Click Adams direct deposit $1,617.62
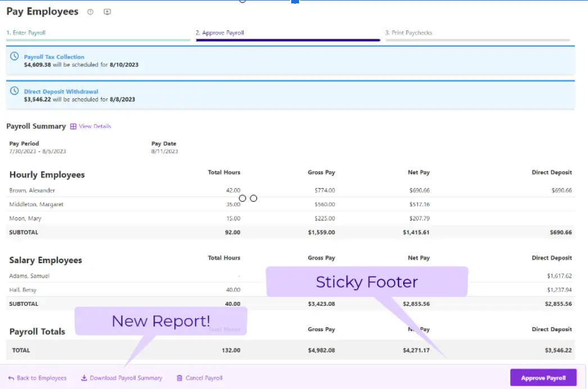 tap(559, 276)
